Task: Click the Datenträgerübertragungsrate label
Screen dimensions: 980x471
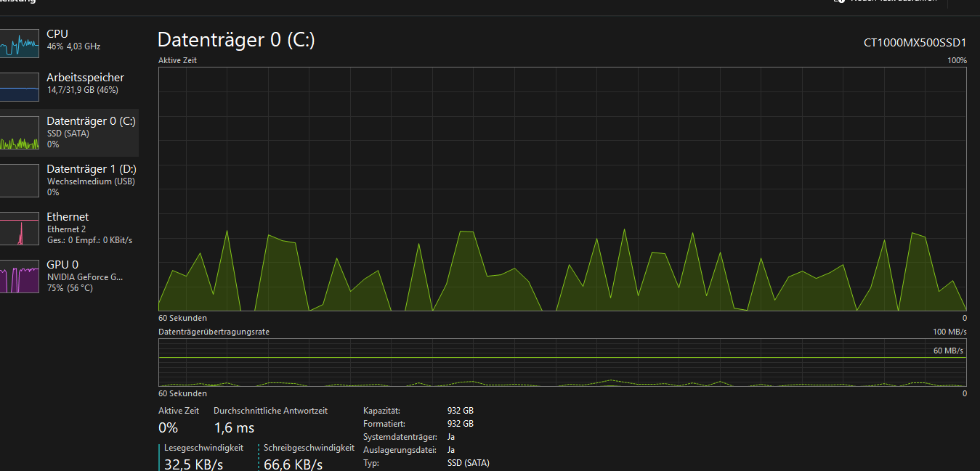Action: [214, 332]
